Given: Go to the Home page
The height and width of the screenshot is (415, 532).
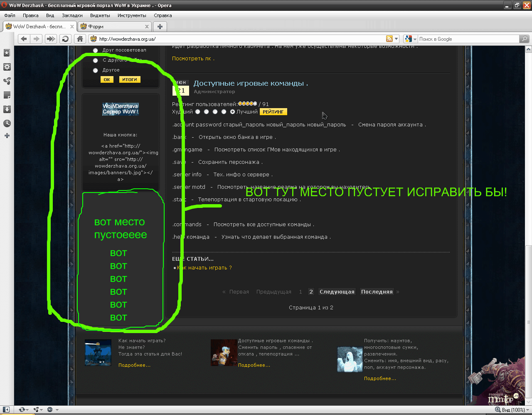Looking at the screenshot, I should tap(80, 39).
